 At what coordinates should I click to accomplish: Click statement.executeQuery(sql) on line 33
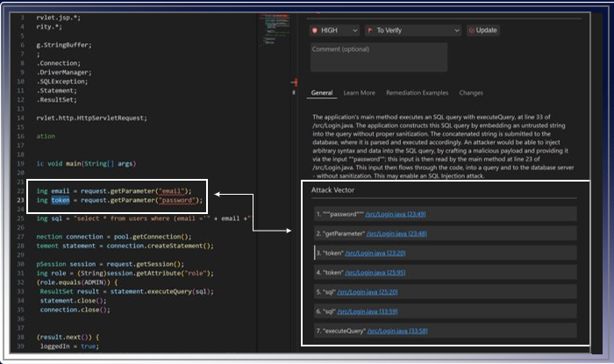coord(162,291)
